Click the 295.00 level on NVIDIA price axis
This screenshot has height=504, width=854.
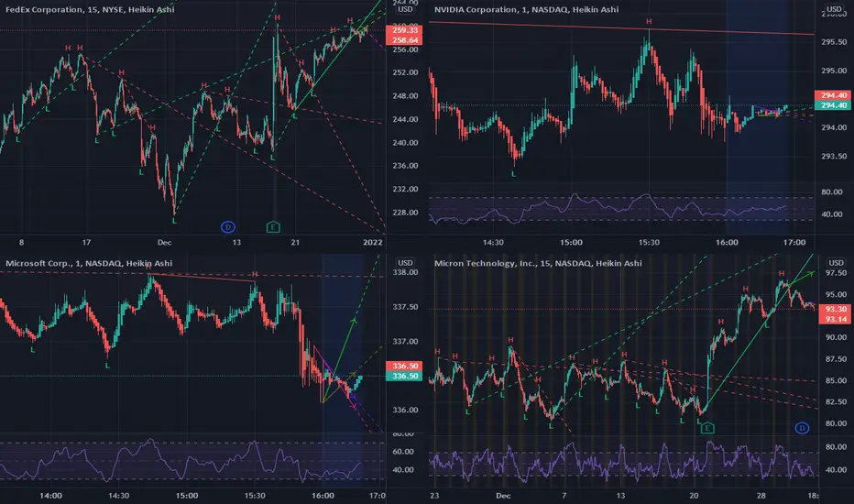(834, 71)
